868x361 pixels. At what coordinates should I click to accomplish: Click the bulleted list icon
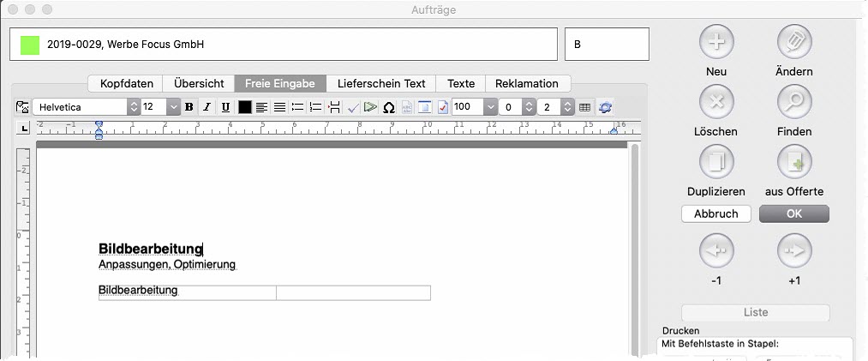[297, 107]
